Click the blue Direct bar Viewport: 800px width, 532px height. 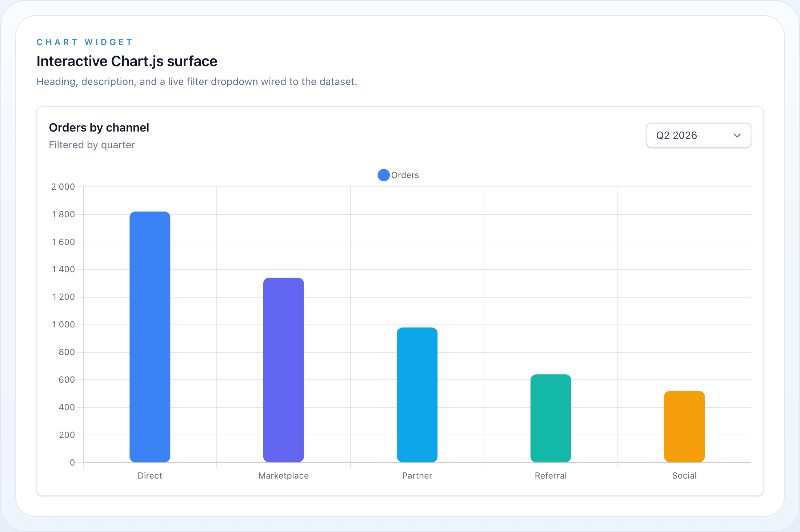[x=150, y=337]
